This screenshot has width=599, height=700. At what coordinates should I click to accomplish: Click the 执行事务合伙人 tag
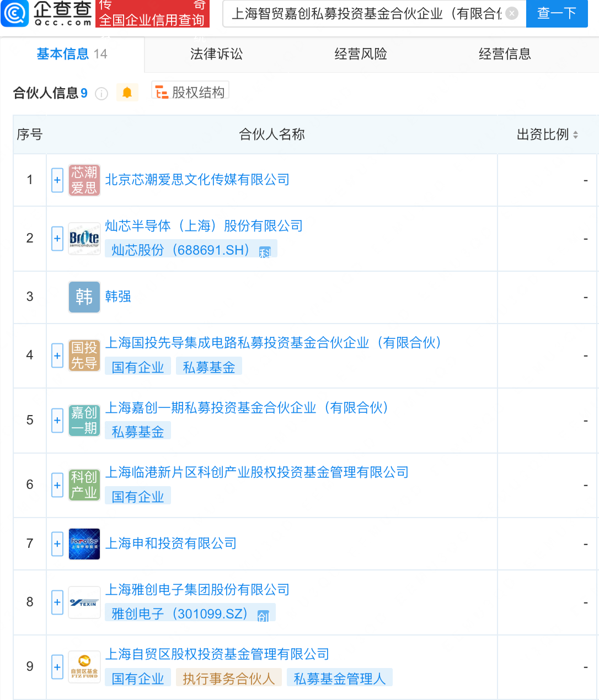(x=229, y=679)
